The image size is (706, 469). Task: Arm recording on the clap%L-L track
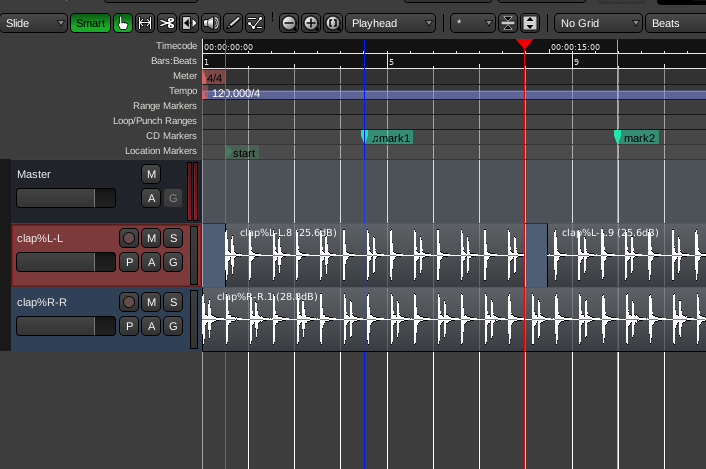coord(129,238)
